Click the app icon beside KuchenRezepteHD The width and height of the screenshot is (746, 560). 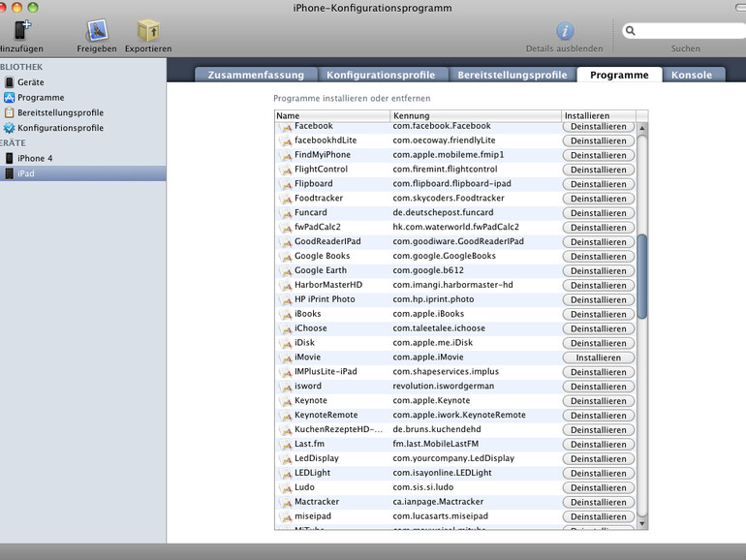[x=286, y=430]
